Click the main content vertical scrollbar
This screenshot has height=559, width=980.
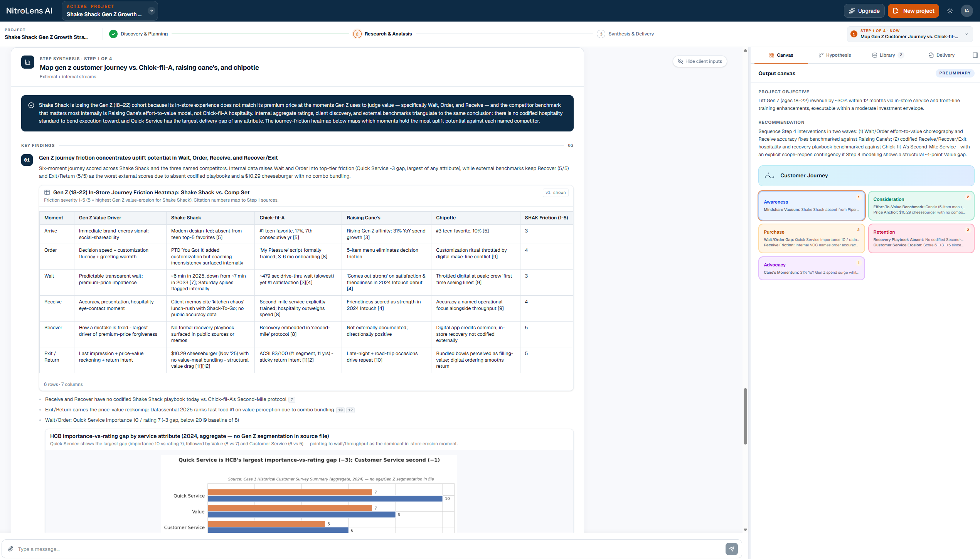click(x=745, y=416)
